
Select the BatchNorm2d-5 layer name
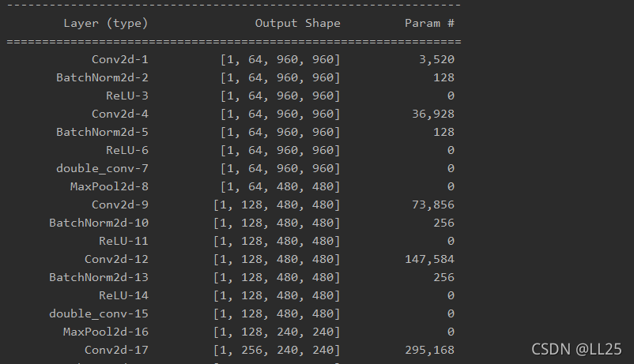[102, 132]
